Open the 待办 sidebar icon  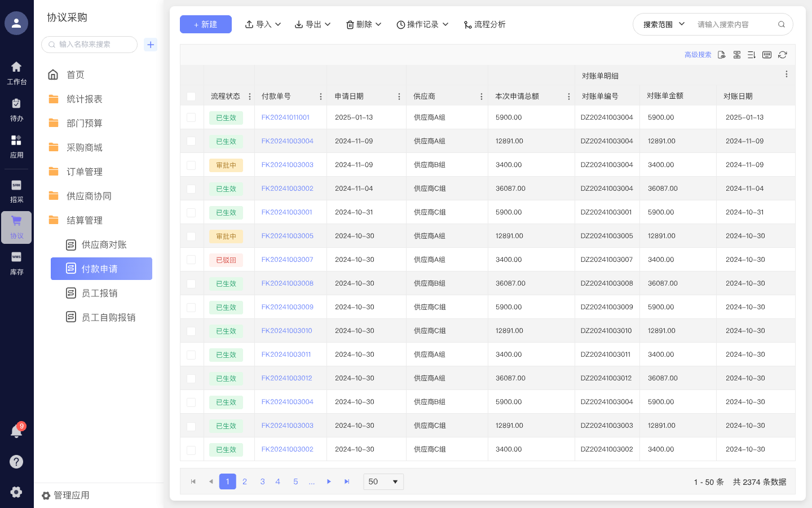pyautogui.click(x=16, y=110)
